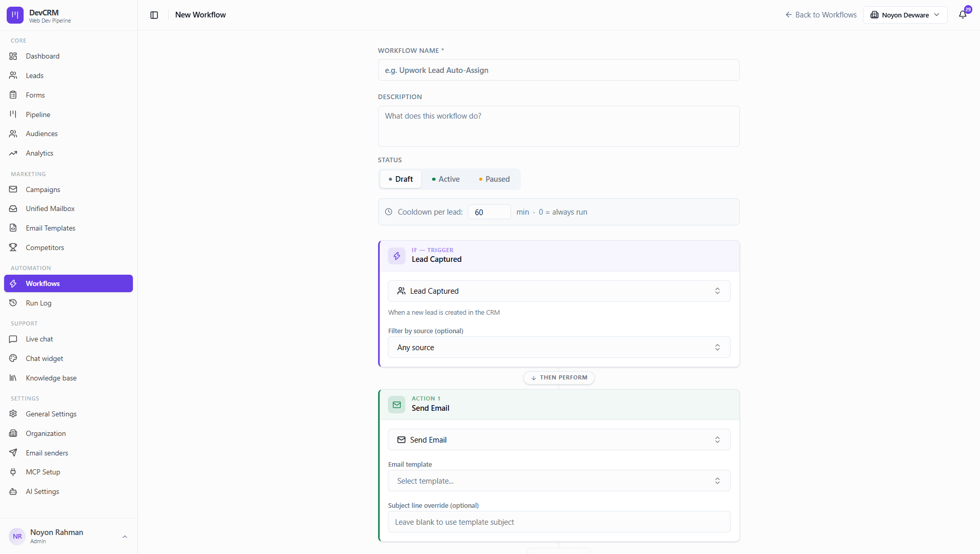Click the Then Perform connector button

[x=559, y=378]
